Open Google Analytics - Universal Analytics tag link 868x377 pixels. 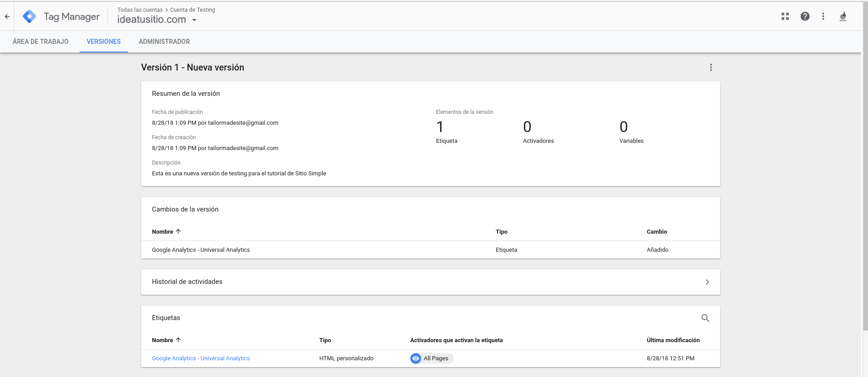[x=201, y=358]
